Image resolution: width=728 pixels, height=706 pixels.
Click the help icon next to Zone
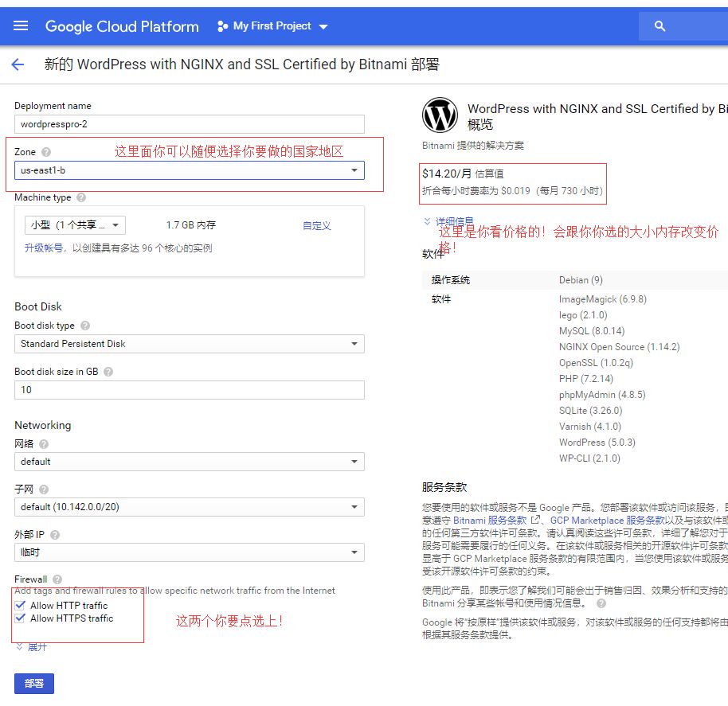click(x=46, y=152)
